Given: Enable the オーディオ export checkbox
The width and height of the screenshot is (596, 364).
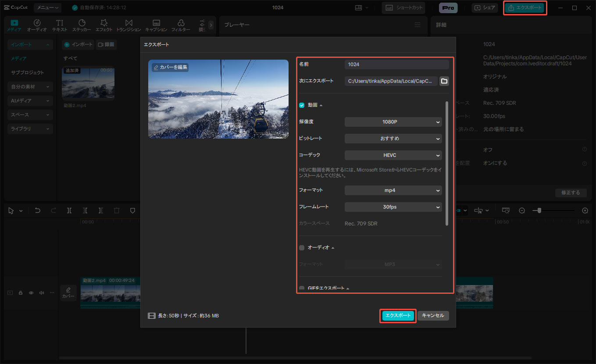Looking at the screenshot, I should coord(302,248).
